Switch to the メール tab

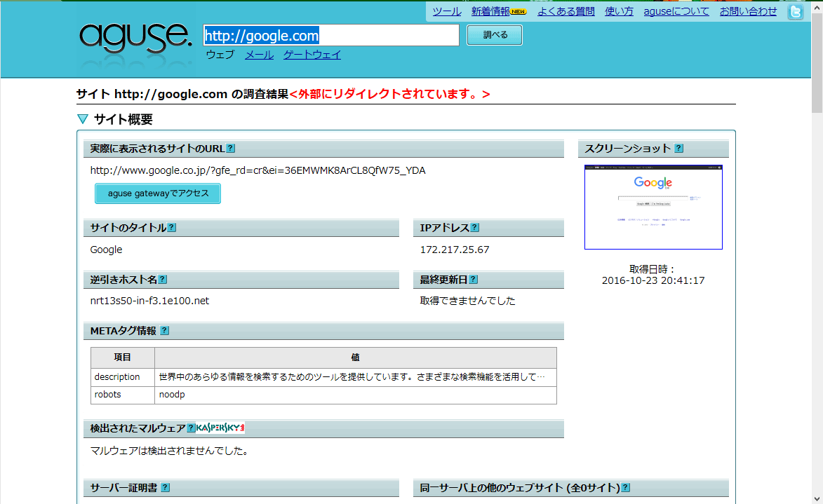(260, 55)
